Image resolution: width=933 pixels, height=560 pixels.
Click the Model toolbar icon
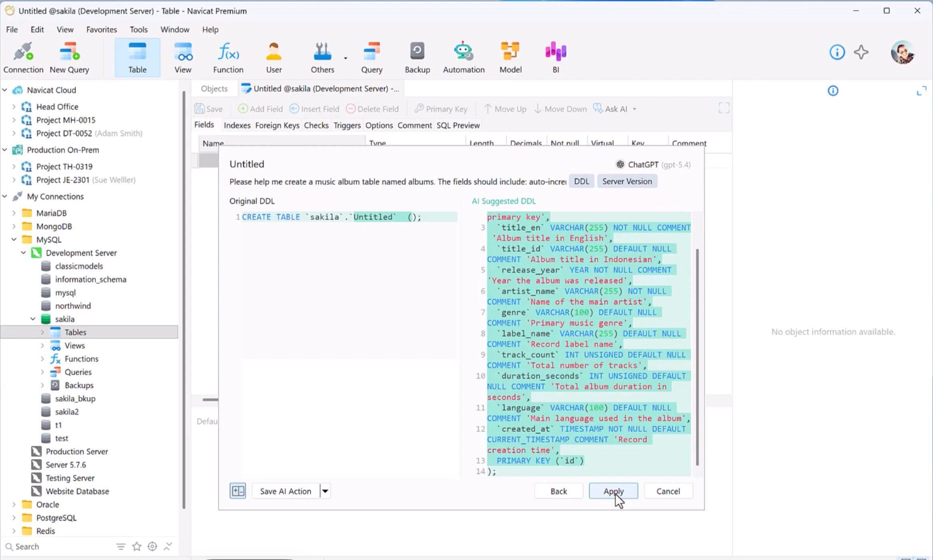pos(511,58)
